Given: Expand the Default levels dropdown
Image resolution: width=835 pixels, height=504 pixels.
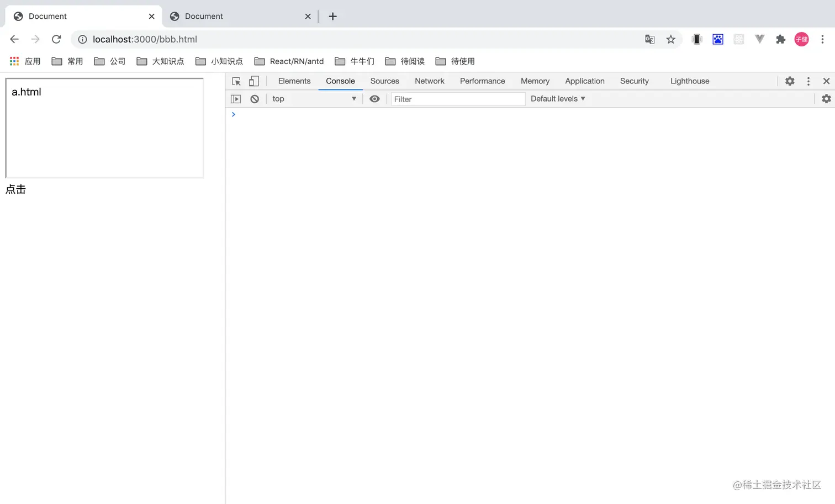Looking at the screenshot, I should click(558, 99).
